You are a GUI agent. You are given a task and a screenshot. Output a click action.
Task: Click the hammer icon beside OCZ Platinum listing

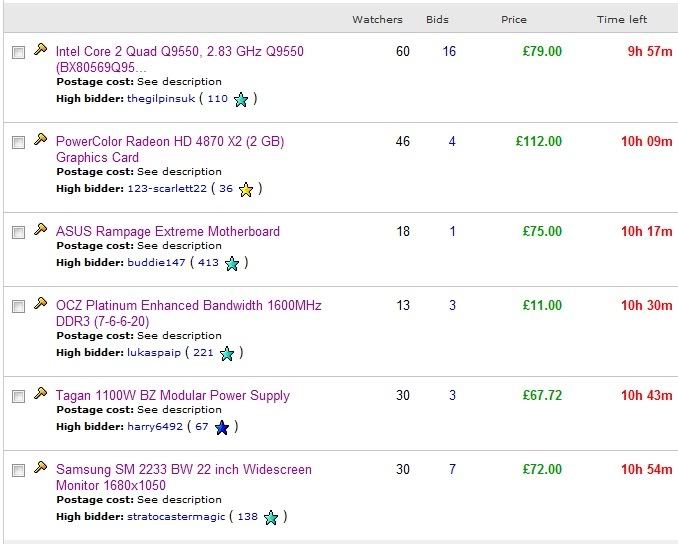[40, 303]
